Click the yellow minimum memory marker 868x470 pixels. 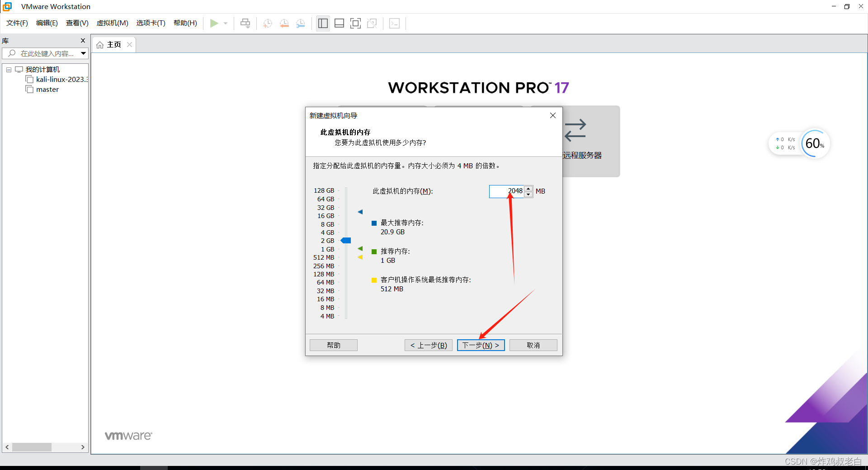(x=360, y=257)
